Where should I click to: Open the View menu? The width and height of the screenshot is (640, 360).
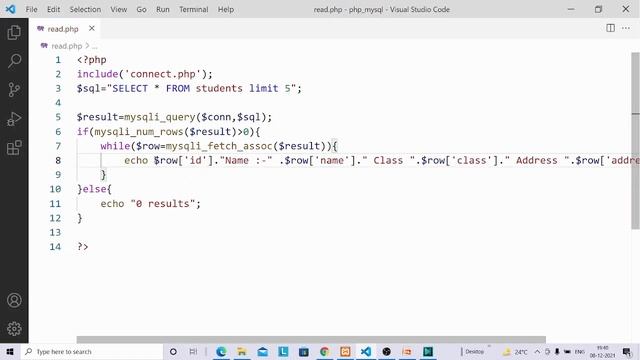118,9
